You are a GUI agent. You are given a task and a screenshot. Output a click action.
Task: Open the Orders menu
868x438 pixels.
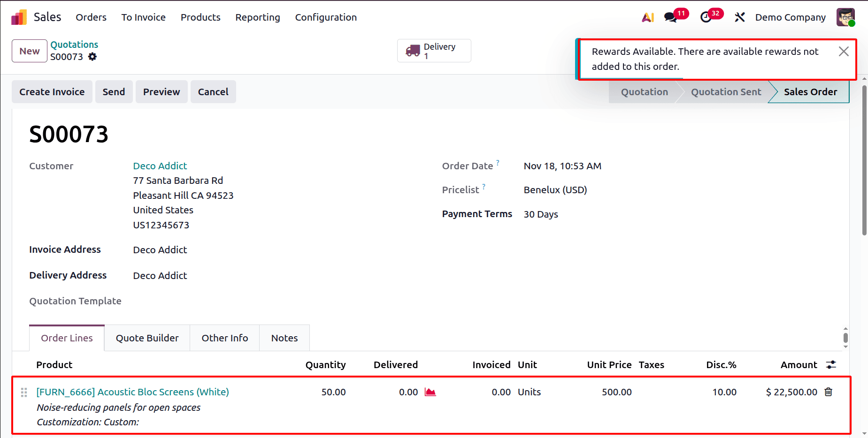tap(91, 17)
